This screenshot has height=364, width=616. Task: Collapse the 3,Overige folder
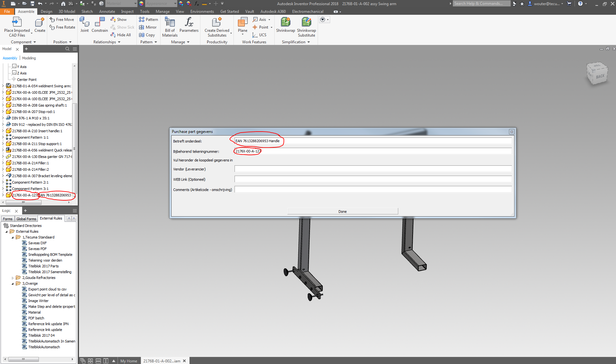(x=13, y=284)
